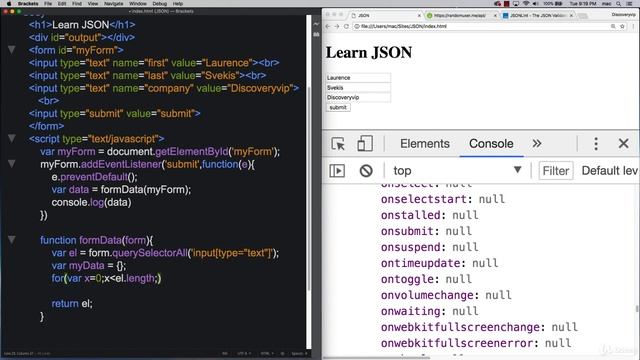Image resolution: width=640 pixels, height=360 pixels.
Task: Open Spotlight search icon
Action: click(619, 4)
